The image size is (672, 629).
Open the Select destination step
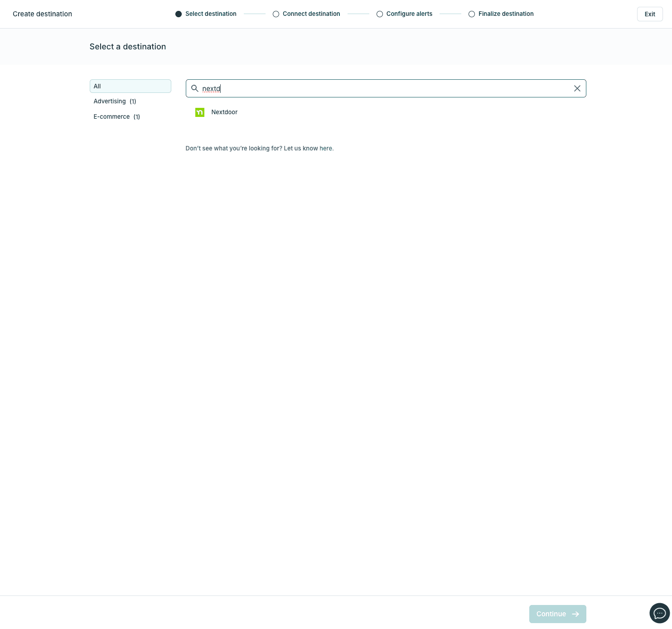point(211,14)
